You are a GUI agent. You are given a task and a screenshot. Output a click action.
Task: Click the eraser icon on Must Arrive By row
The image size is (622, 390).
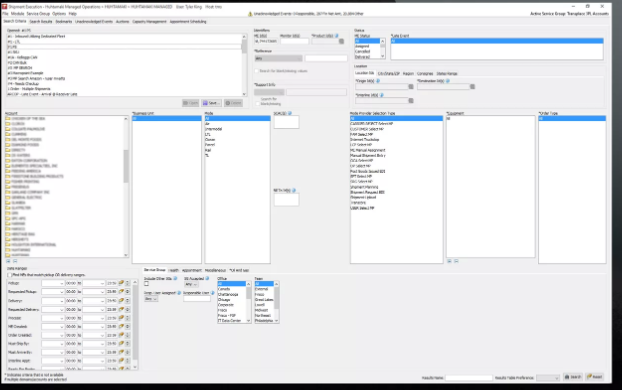coord(121,352)
